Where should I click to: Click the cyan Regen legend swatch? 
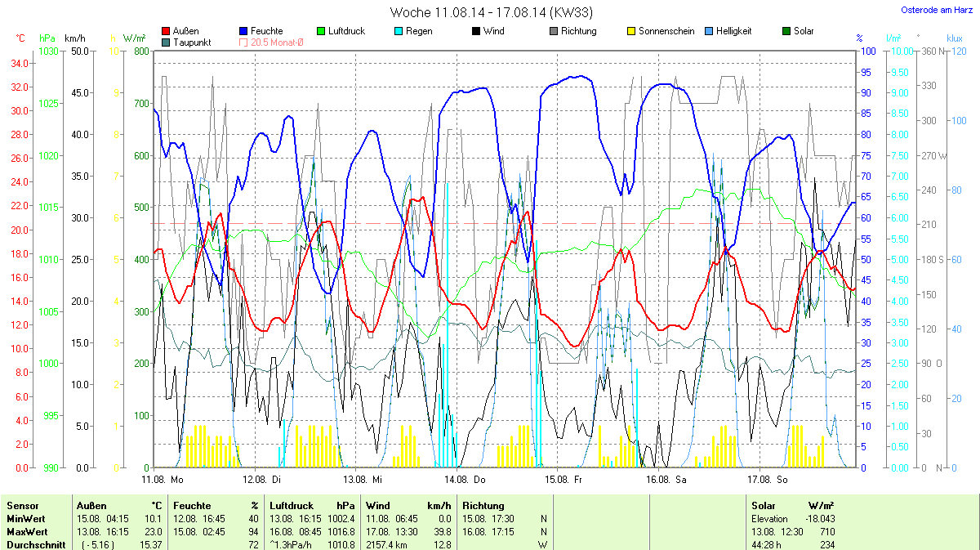[398, 31]
